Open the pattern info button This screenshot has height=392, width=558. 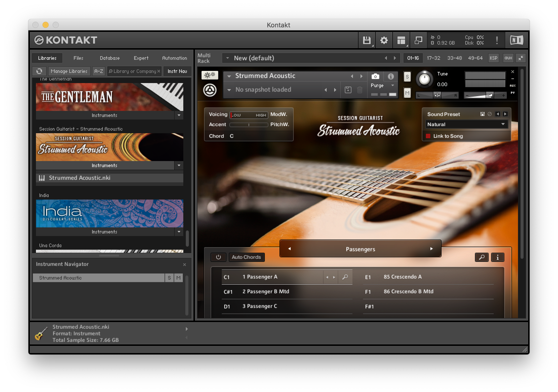[497, 257]
